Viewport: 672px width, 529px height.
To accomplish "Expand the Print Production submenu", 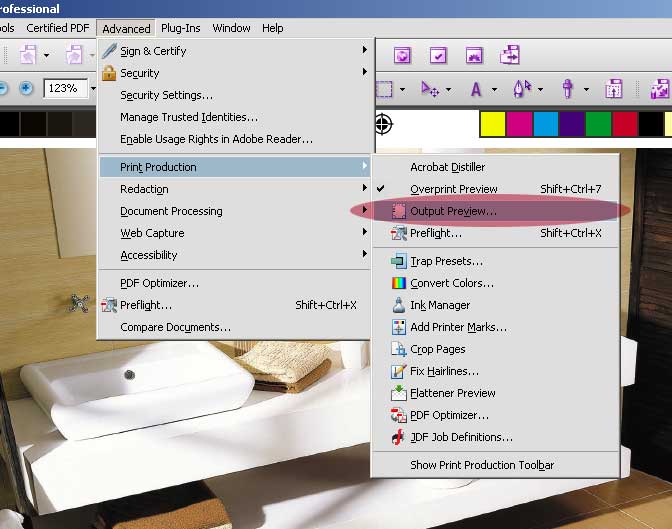I will 235,167.
